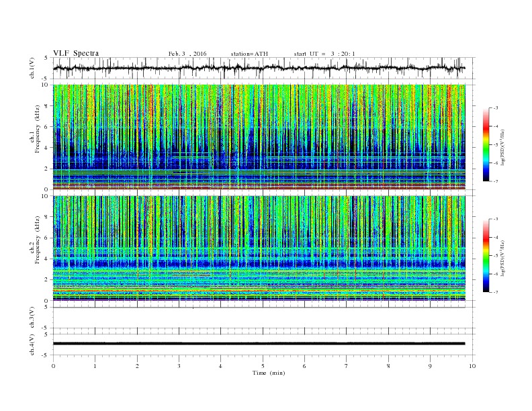Click the "5" tick on time axis
The height and width of the screenshot is (411, 532).
tap(263, 366)
